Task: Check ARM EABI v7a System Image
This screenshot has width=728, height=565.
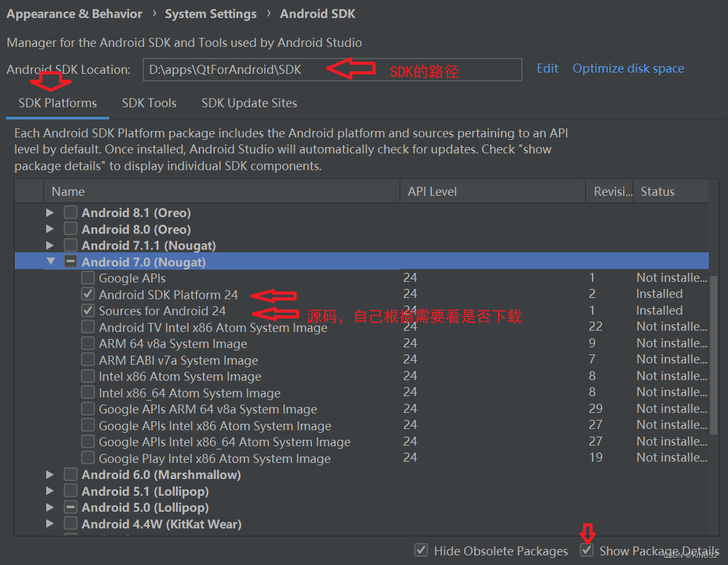Action: pos(88,360)
